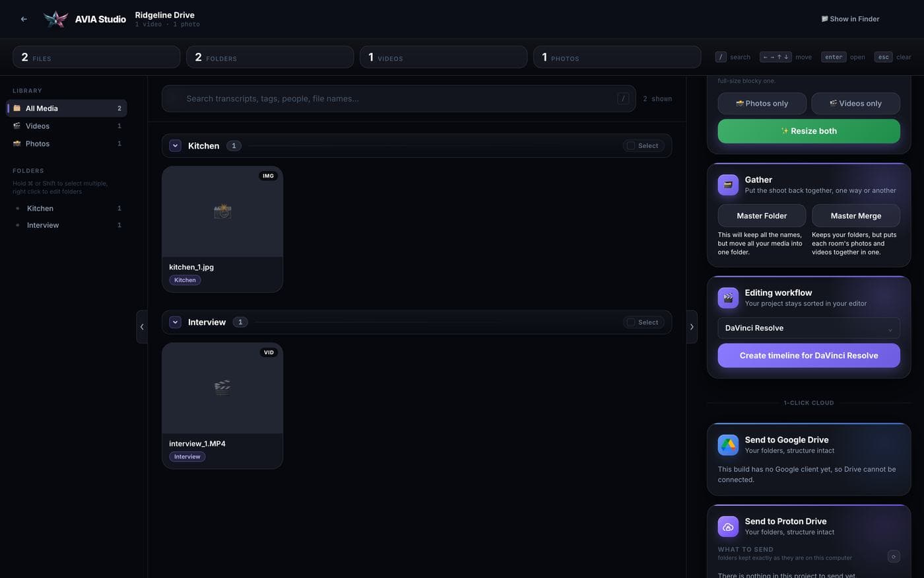Click the 2 Files stat card
Screen dimensions: 924x578
coord(96,57)
